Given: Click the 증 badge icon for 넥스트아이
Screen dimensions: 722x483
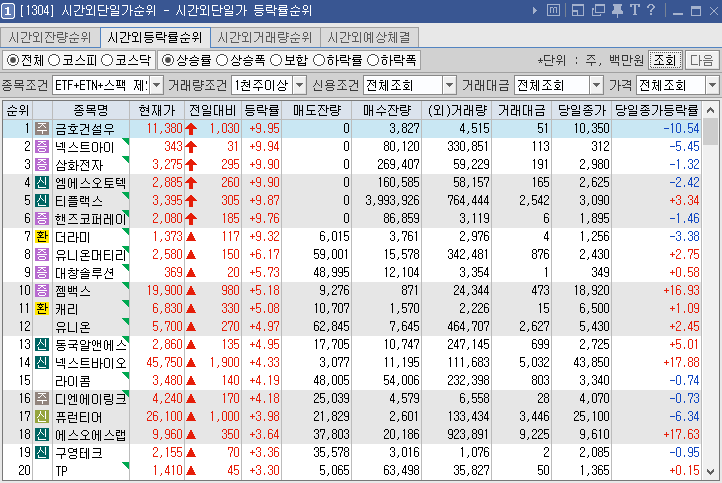Looking at the screenshot, I should tap(42, 146).
